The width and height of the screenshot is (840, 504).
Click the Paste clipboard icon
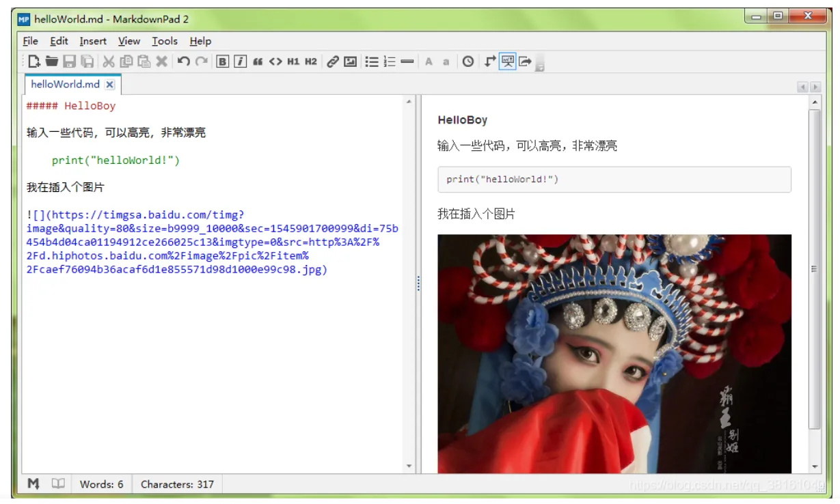(144, 61)
